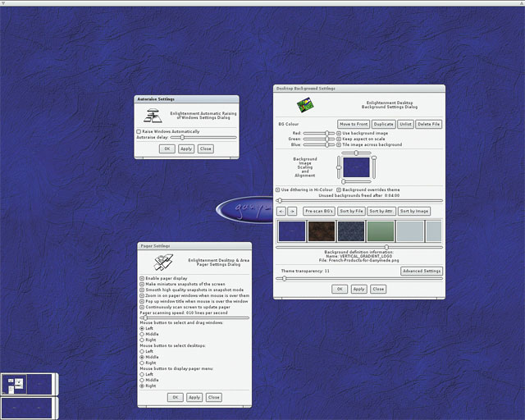Click the background thumbnails scroll slider
This screenshot has width=525, height=420.
coord(359,247)
